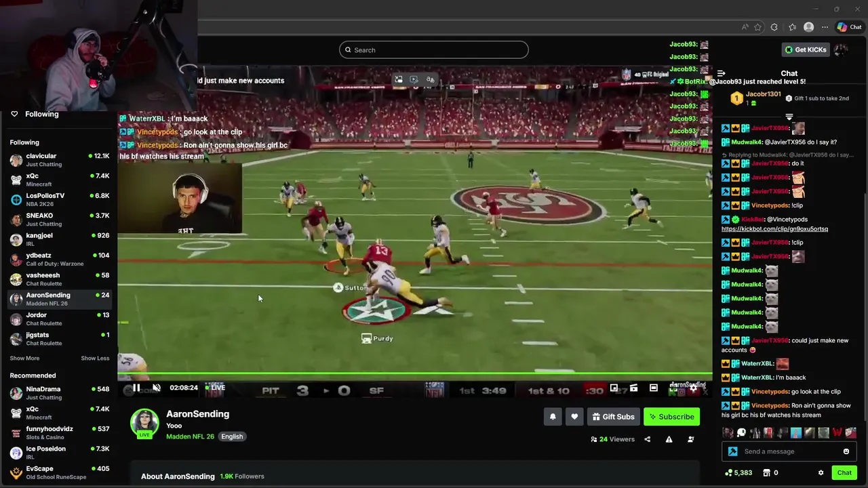Open AaronSending streamer avatar
This screenshot has width=868, height=488.
click(144, 423)
